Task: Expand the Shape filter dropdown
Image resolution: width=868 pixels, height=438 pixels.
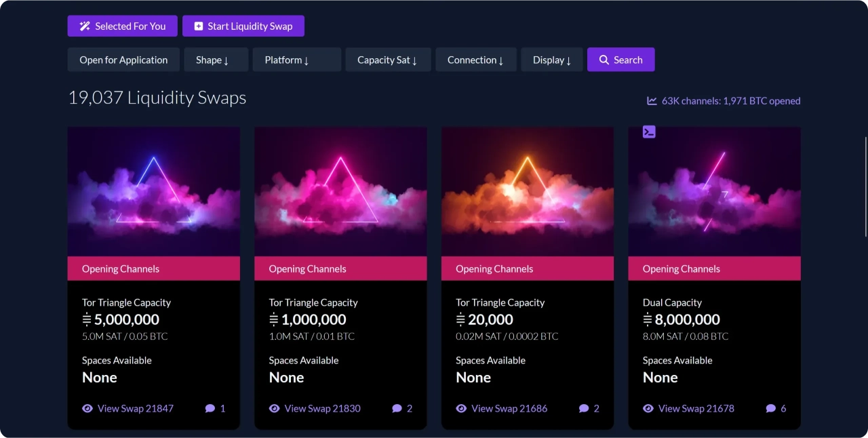Action: pos(212,60)
